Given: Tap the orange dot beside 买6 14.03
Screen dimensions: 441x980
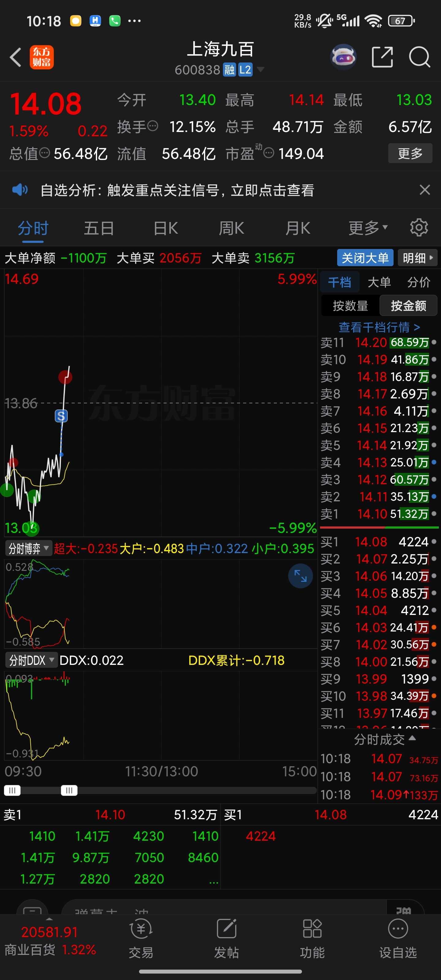Looking at the screenshot, I should tap(434, 627).
